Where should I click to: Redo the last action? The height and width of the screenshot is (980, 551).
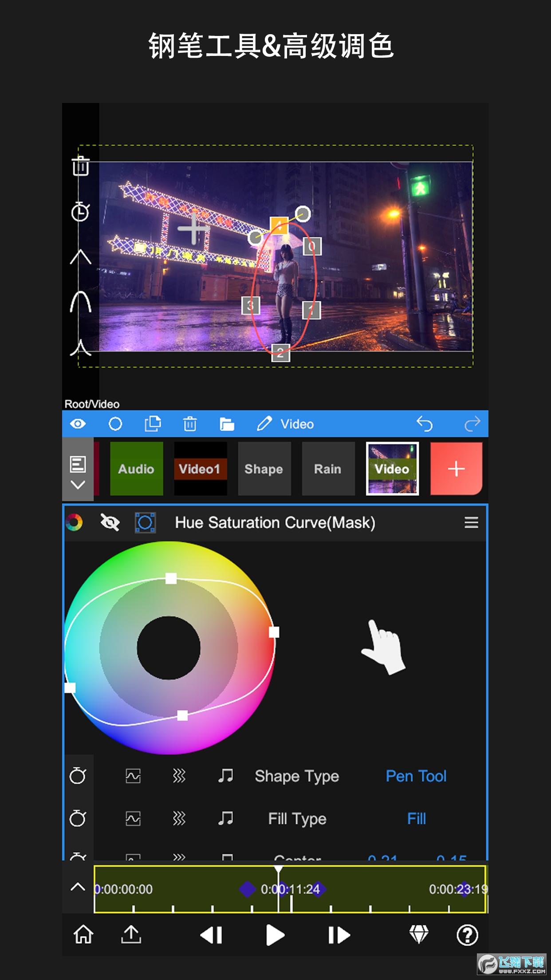[x=472, y=424]
